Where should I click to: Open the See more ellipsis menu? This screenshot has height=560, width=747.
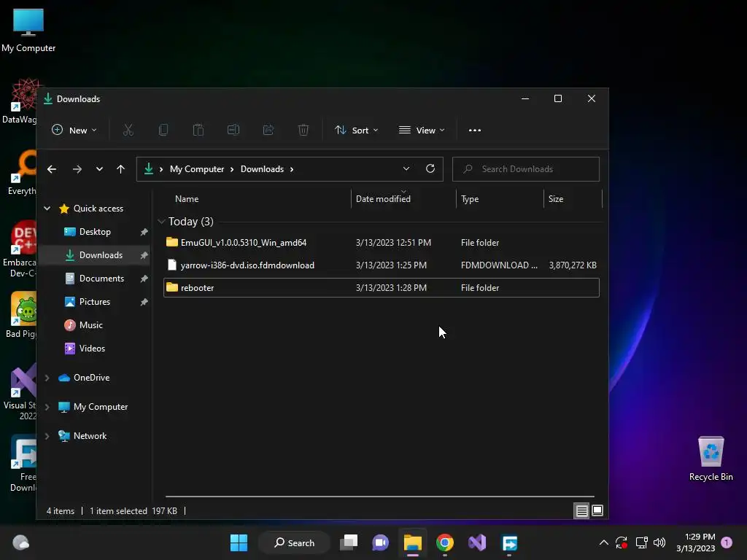474,131
